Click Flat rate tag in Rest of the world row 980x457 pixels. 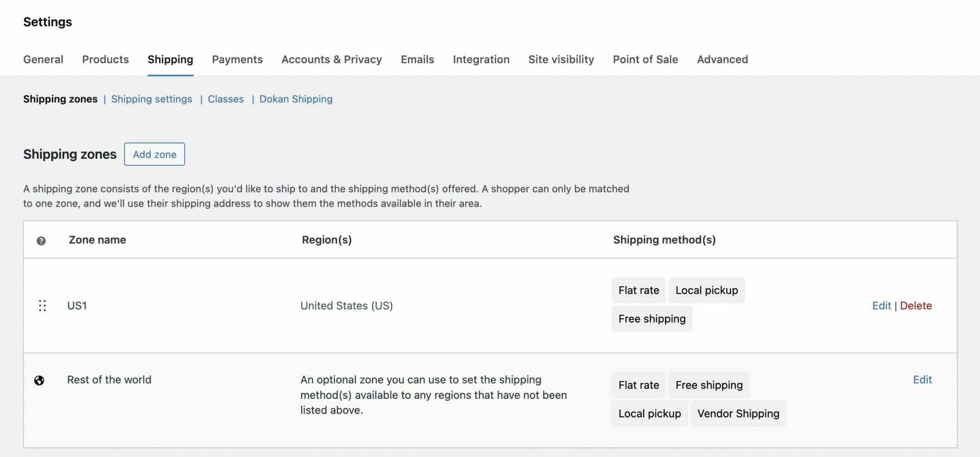(x=639, y=385)
